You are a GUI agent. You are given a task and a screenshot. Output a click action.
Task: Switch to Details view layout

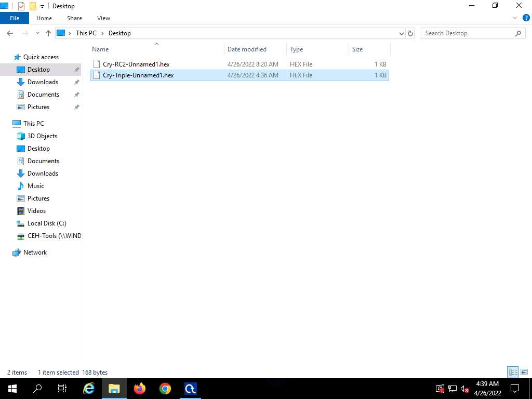tap(513, 372)
